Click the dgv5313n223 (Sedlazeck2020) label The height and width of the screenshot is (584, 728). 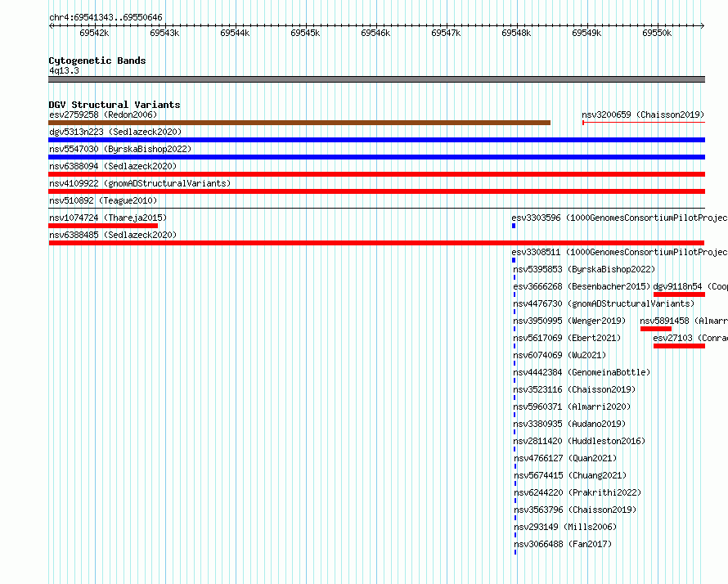click(115, 132)
